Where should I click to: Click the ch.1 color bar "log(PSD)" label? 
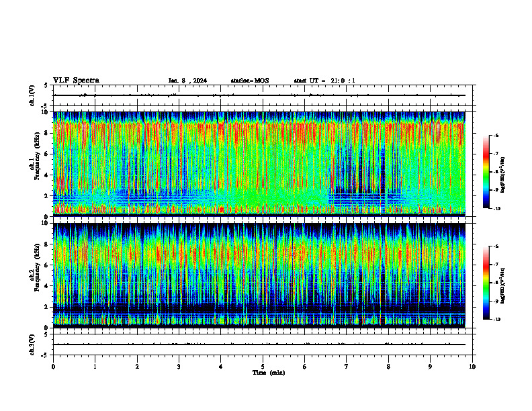point(503,175)
